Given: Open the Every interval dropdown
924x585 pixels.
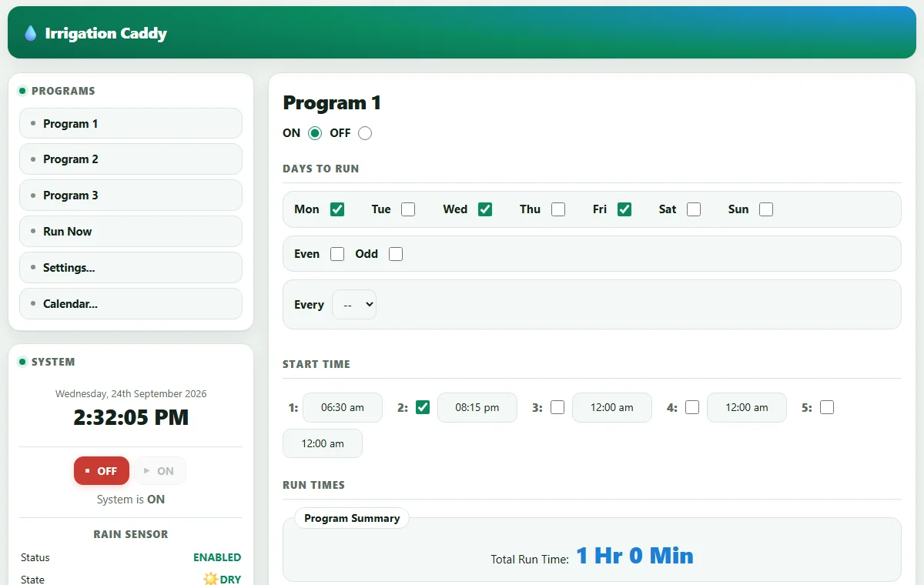Looking at the screenshot, I should (x=354, y=305).
